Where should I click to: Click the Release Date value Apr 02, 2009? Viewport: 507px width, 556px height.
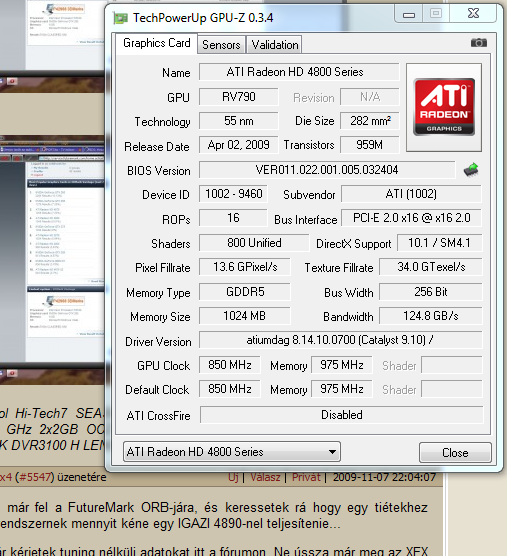[x=239, y=145]
